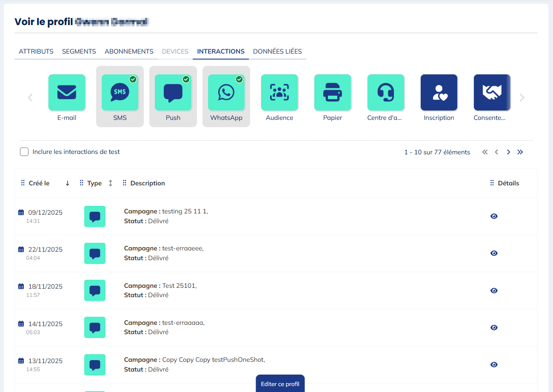Open the Données liées tab
This screenshot has height=392, width=553.
point(277,51)
